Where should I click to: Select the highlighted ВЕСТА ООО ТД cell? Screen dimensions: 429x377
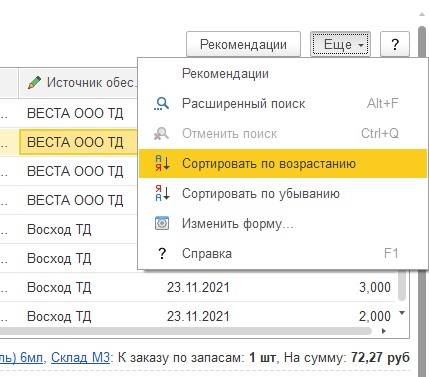tap(78, 142)
